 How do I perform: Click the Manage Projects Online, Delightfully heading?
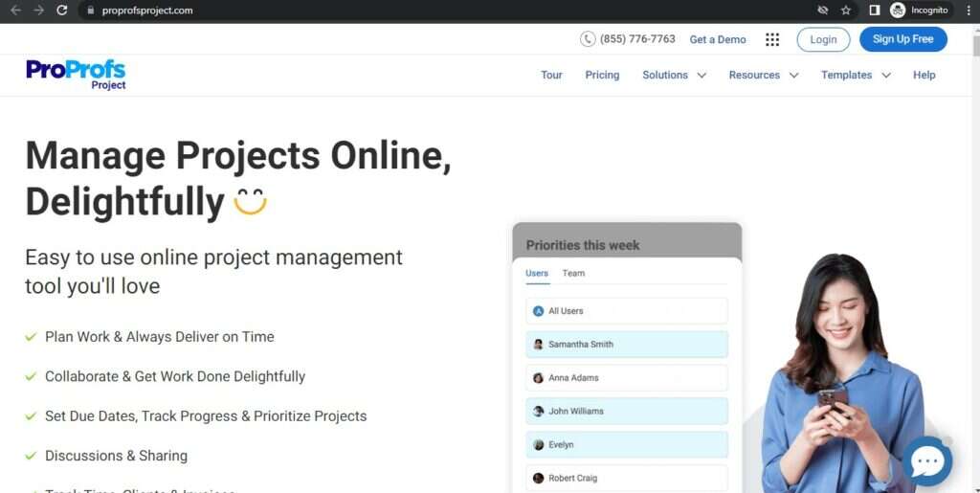tap(237, 178)
